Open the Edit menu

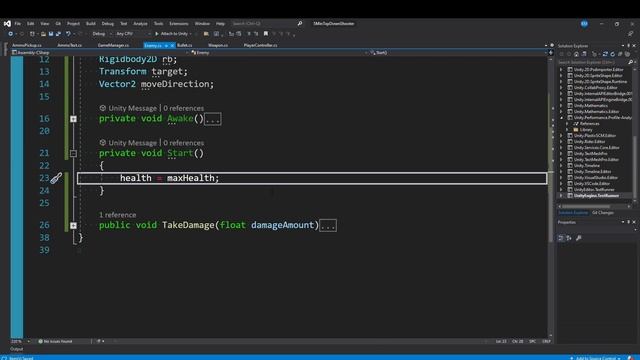(x=31, y=24)
